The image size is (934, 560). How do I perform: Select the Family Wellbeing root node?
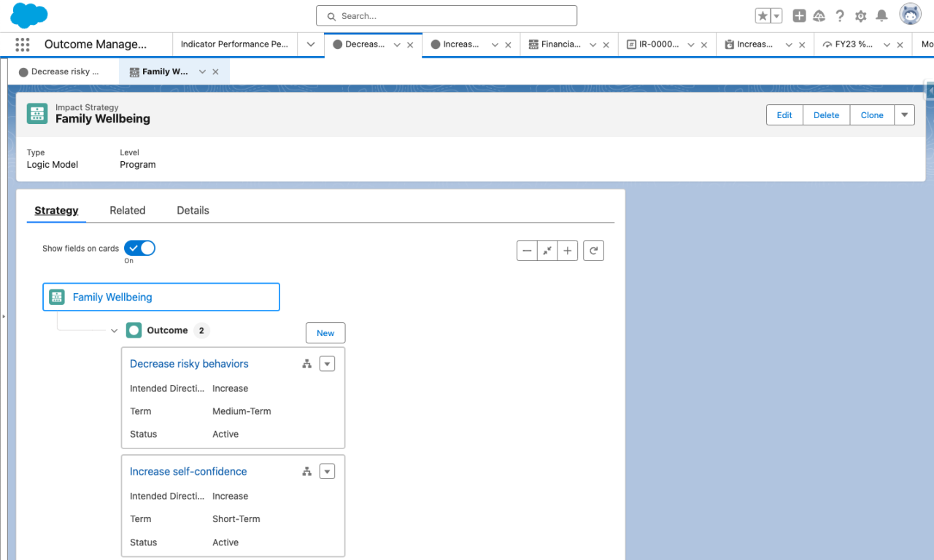pyautogui.click(x=161, y=297)
